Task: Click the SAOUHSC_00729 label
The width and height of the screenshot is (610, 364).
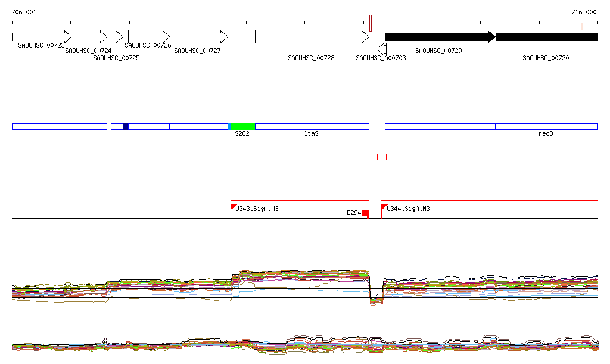Action: pos(438,51)
